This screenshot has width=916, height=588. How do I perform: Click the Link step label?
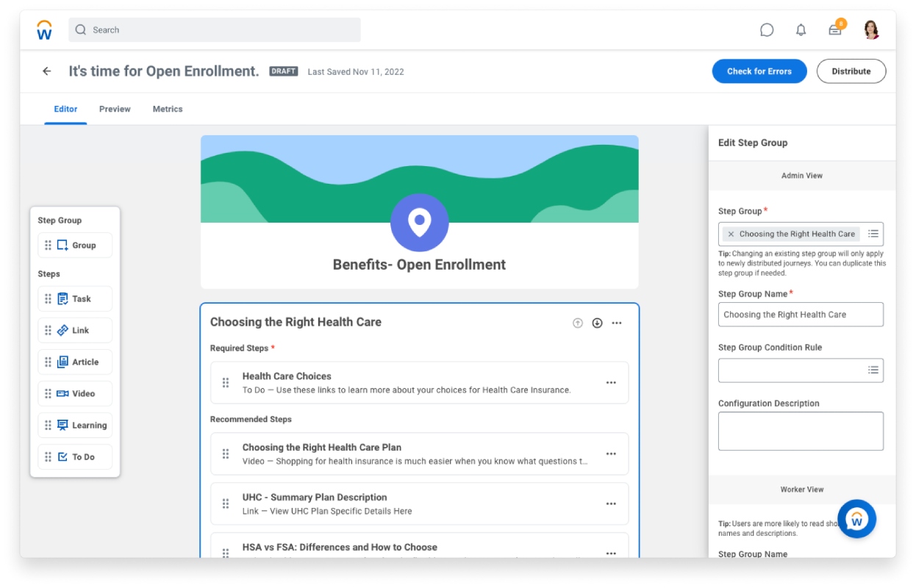80,331
